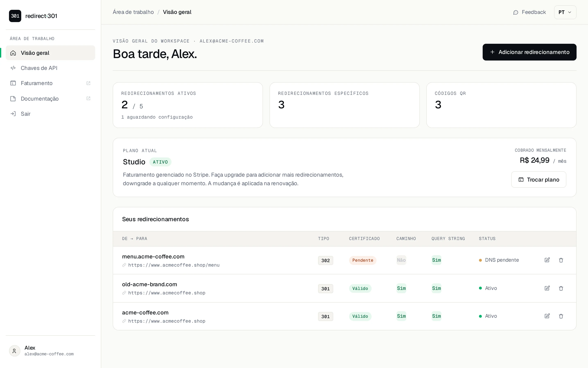Click the Códigos QR card
Image resolution: width=588 pixels, height=368 pixels.
[x=501, y=105]
